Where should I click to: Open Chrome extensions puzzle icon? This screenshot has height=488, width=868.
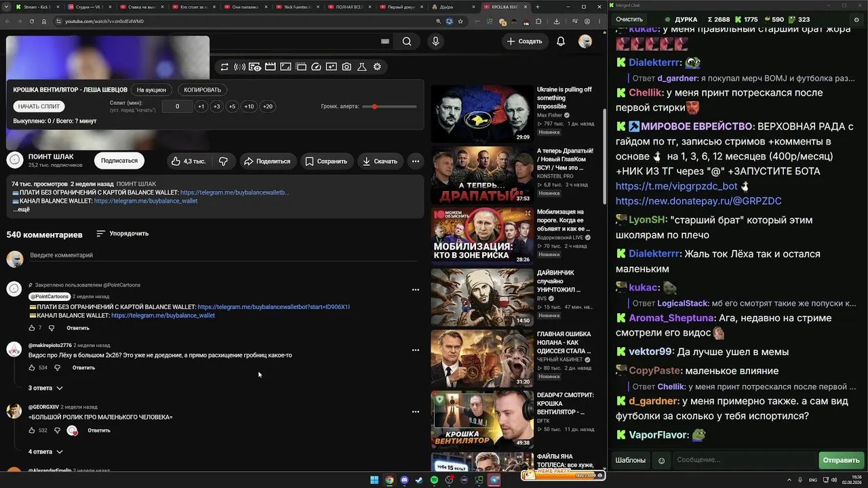point(538,21)
